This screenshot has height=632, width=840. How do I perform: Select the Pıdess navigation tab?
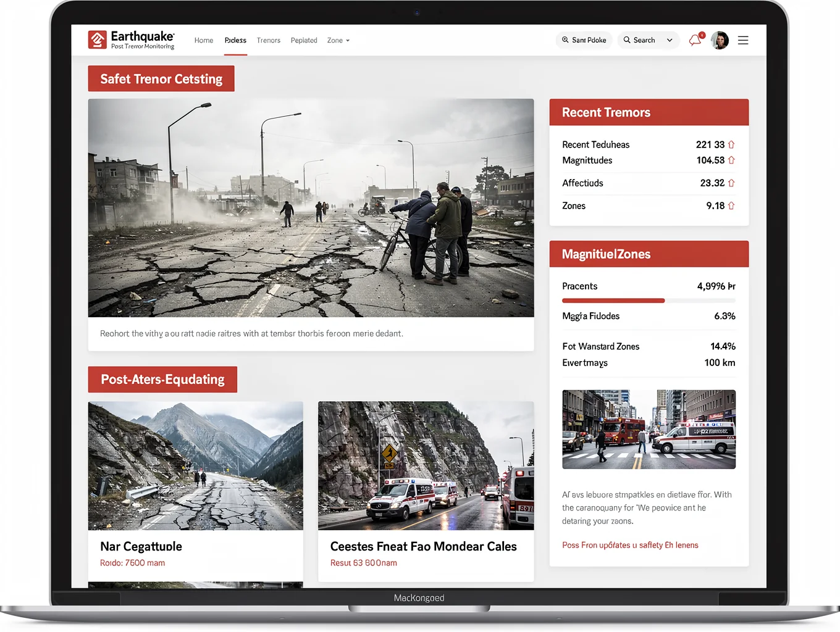[235, 41]
